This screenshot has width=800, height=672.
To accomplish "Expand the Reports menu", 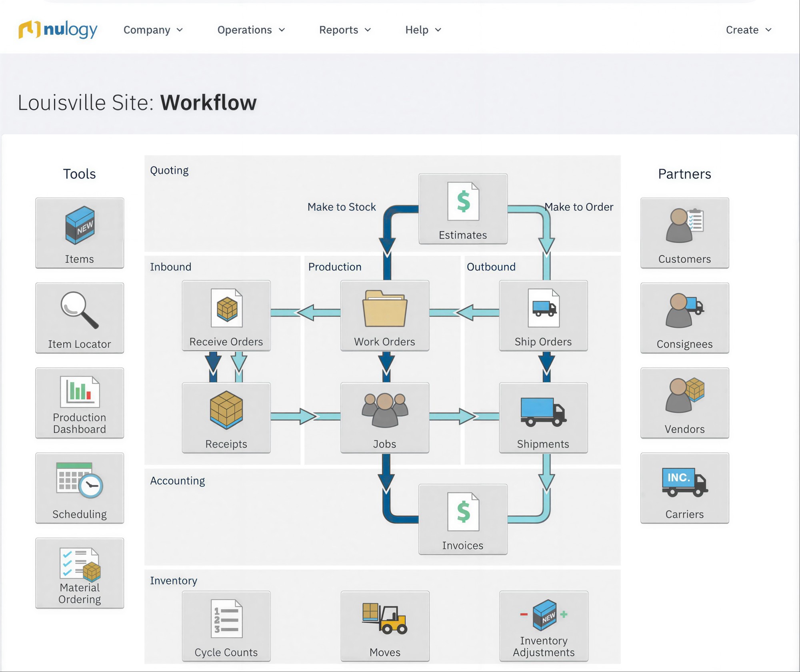I will click(345, 30).
